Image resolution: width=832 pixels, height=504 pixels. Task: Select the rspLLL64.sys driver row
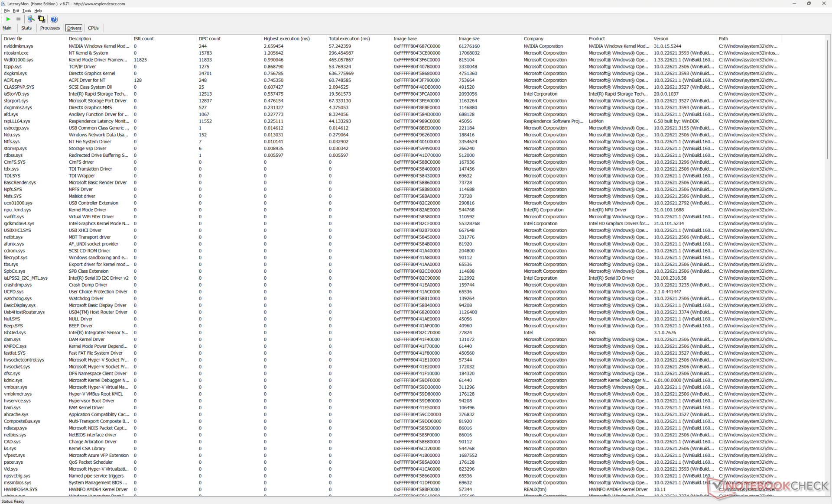point(17,121)
